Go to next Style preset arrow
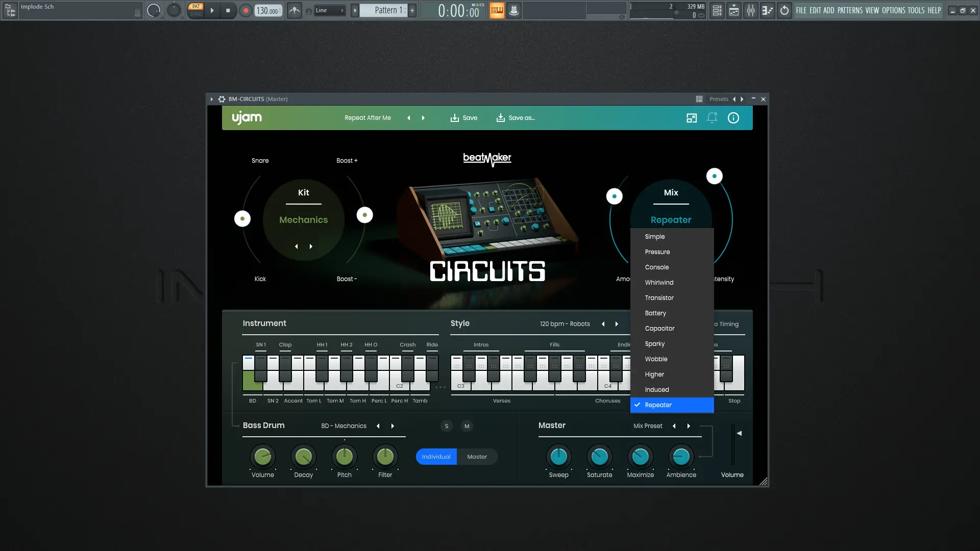This screenshot has height=551, width=980. tap(617, 324)
